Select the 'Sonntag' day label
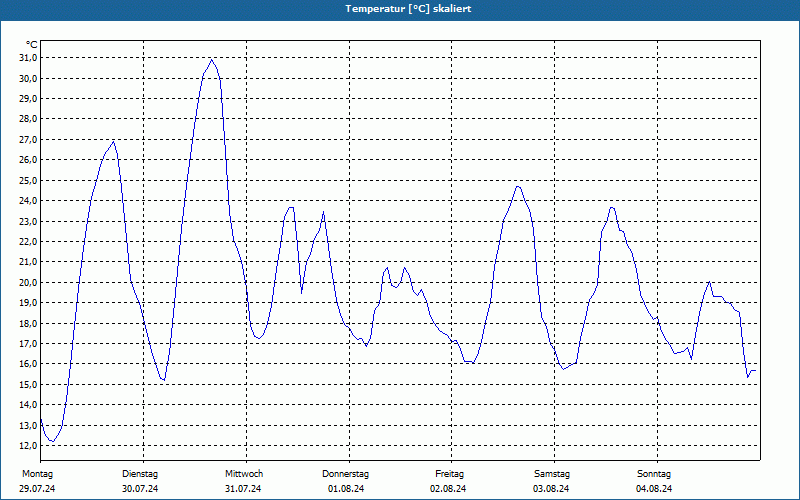800x500 pixels. (654, 474)
